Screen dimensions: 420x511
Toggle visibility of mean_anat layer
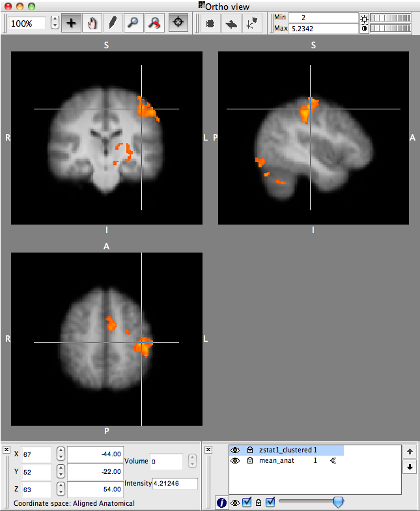pyautogui.click(x=236, y=460)
